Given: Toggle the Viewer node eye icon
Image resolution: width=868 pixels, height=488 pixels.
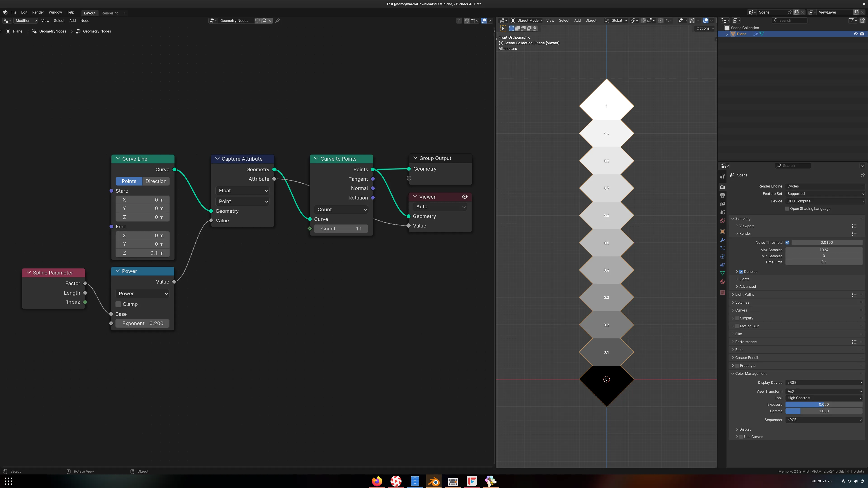Looking at the screenshot, I should (465, 197).
